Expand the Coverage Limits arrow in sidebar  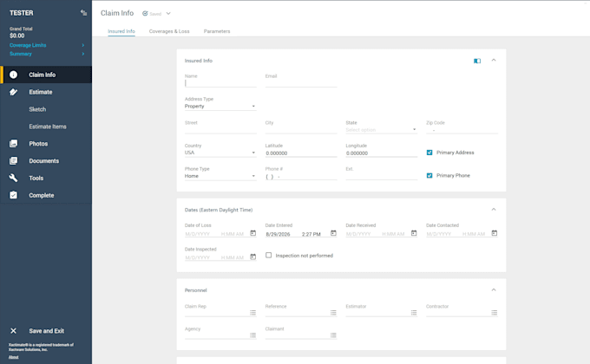[x=83, y=45]
